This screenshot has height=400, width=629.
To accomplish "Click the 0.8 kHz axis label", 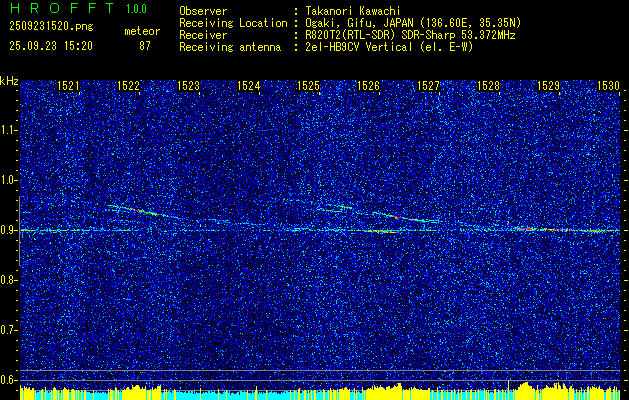I will pyautogui.click(x=8, y=280).
